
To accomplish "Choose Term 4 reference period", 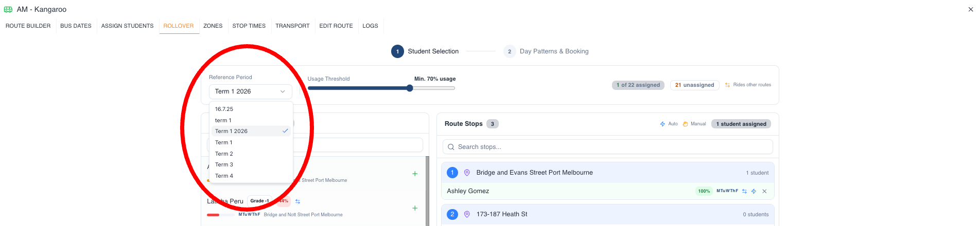I will [251, 176].
